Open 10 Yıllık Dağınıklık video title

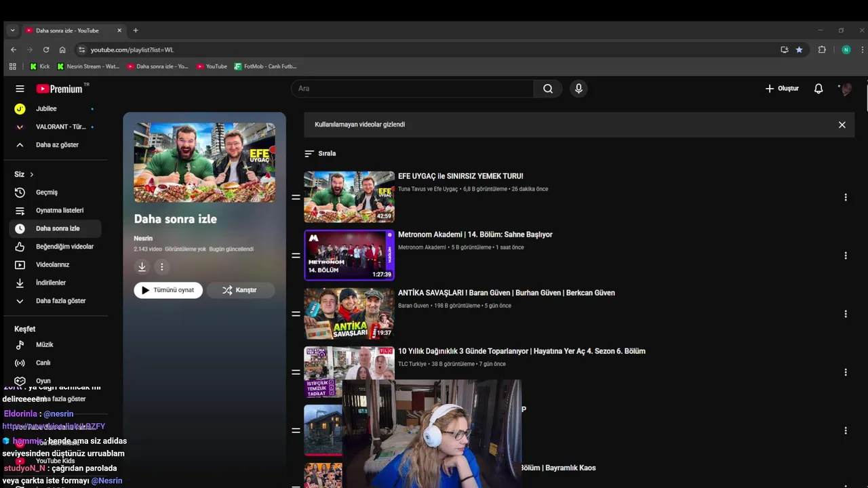[521, 351]
